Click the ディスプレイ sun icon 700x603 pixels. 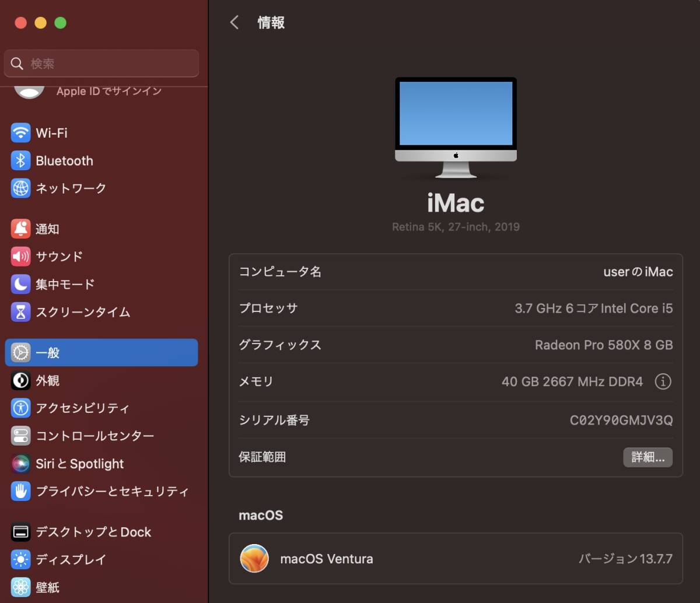point(20,560)
